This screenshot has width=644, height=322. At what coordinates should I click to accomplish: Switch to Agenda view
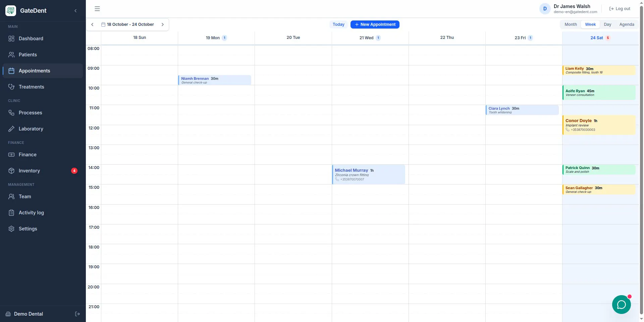pos(627,24)
